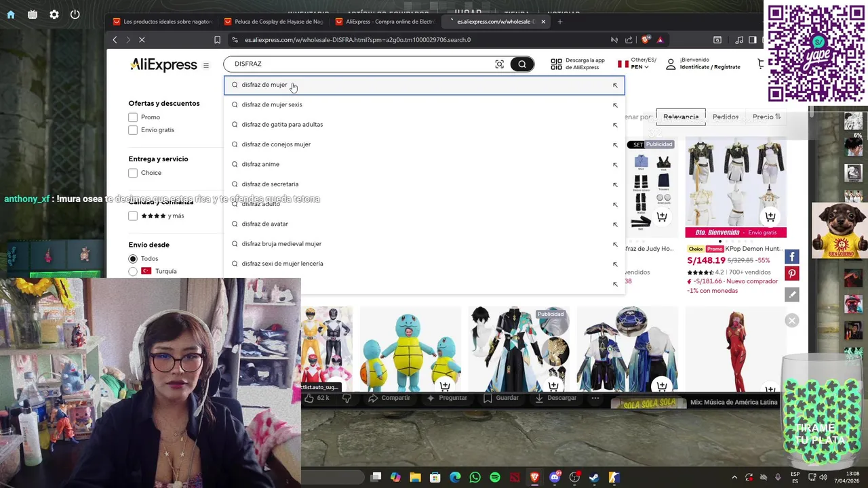Click the QR code app download icon
Screen dimensions: 868x488
point(556,64)
